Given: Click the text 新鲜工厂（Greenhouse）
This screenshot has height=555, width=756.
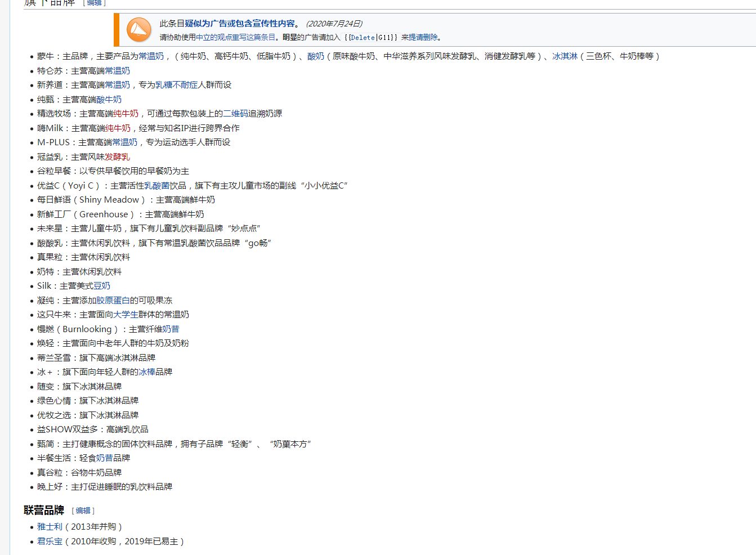Looking at the screenshot, I should click(87, 214).
